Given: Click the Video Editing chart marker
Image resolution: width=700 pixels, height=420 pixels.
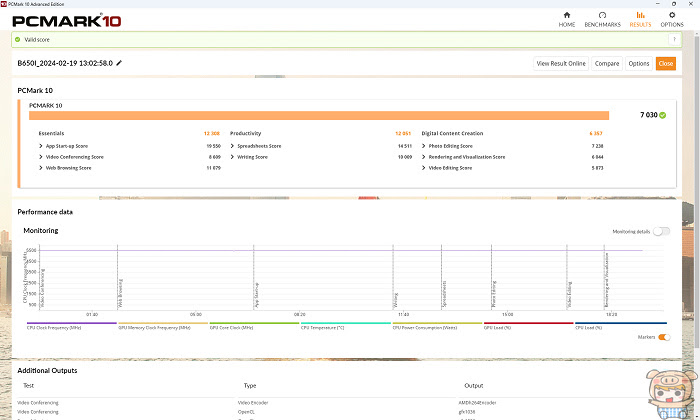Looking at the screenshot, I should [570, 295].
